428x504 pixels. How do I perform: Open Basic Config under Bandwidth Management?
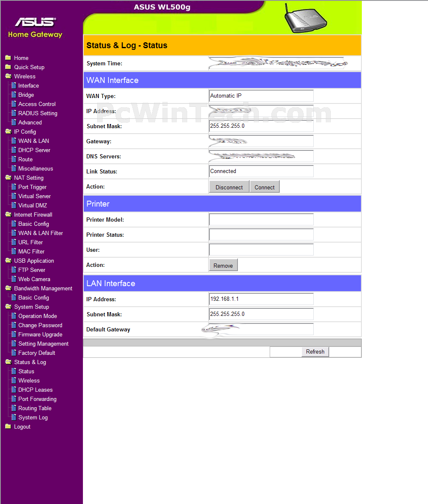click(34, 297)
